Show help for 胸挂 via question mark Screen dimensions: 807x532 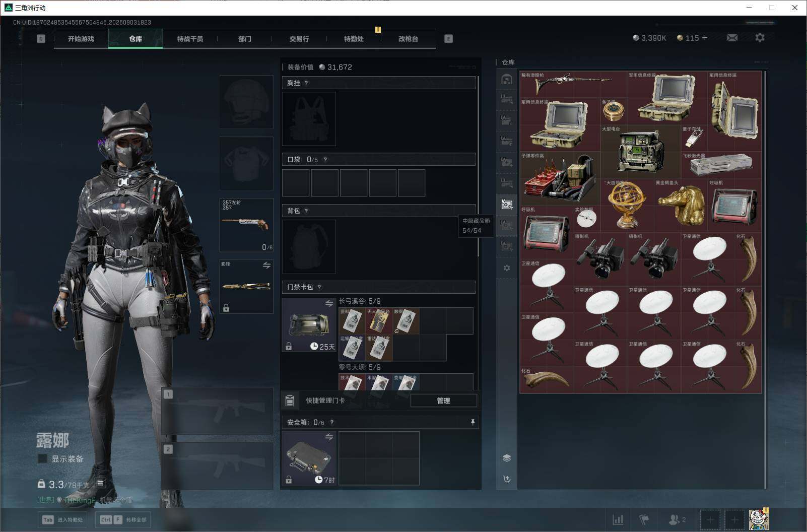(306, 83)
